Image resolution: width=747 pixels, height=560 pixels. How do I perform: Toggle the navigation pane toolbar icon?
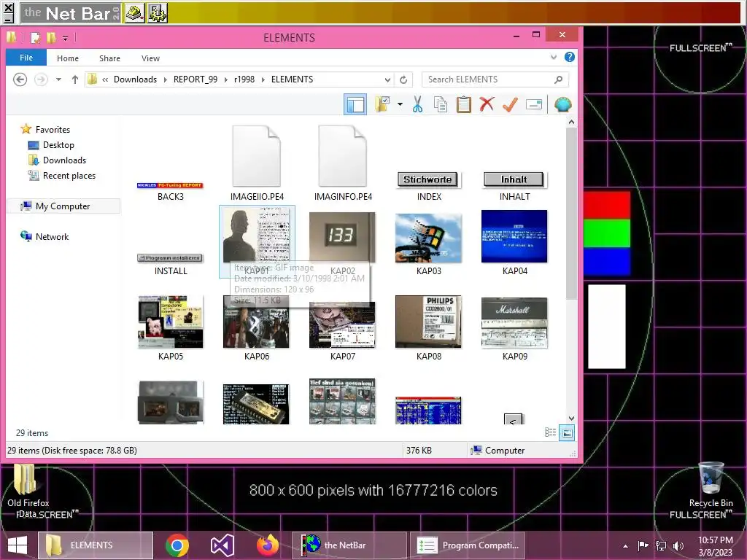click(x=355, y=104)
